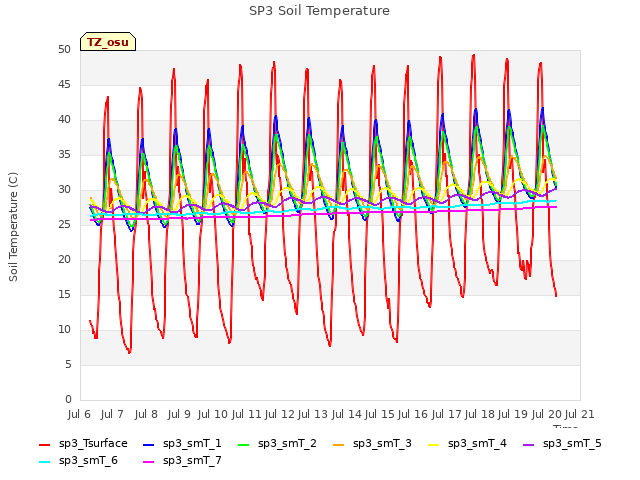Click the red sp3_Tsurface legend swatch
640x480 pixels.
tap(44, 444)
